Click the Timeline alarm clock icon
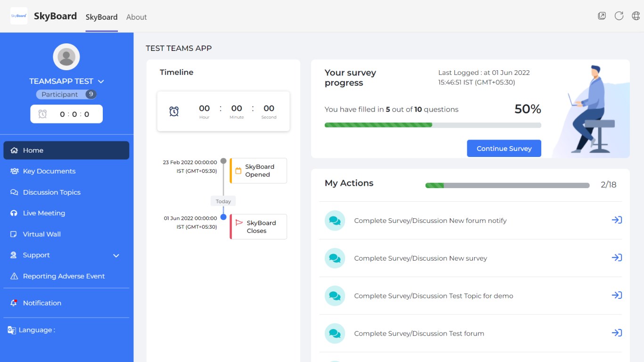 click(x=174, y=111)
